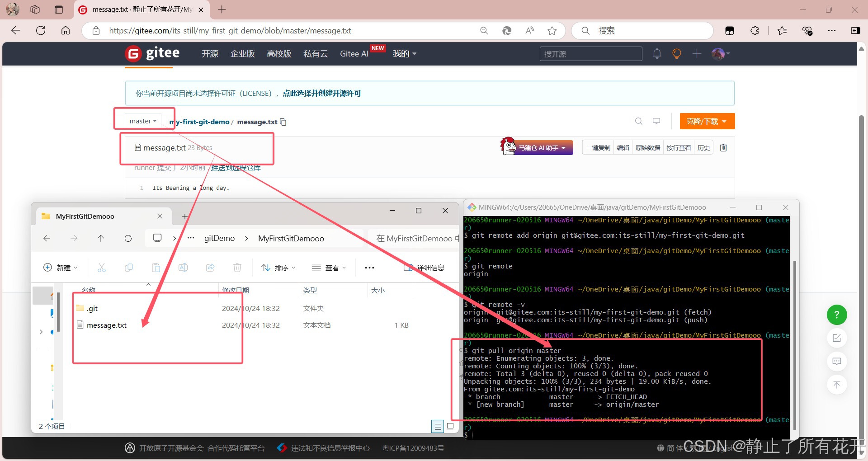The image size is (868, 461).
Task: Open the master branch dropdown
Action: coord(143,121)
